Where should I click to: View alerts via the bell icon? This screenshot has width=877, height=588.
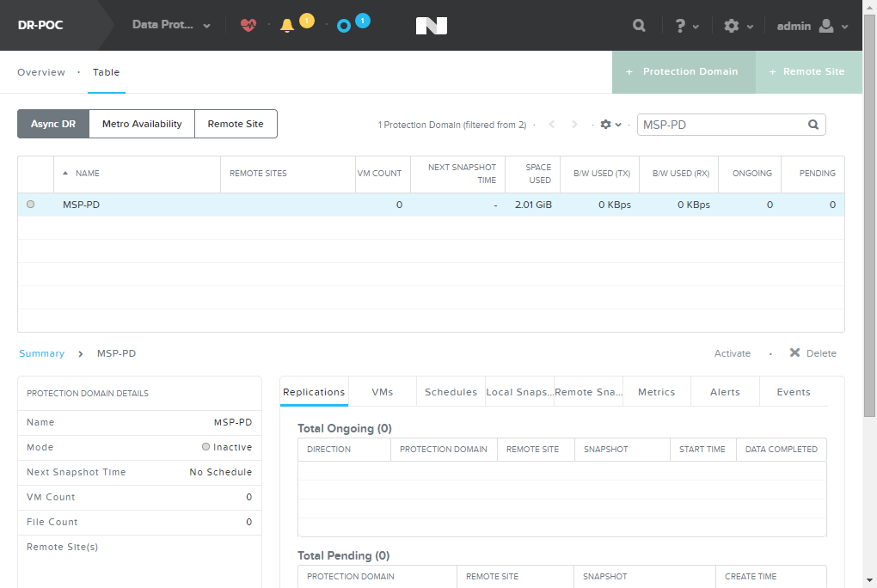click(x=287, y=25)
